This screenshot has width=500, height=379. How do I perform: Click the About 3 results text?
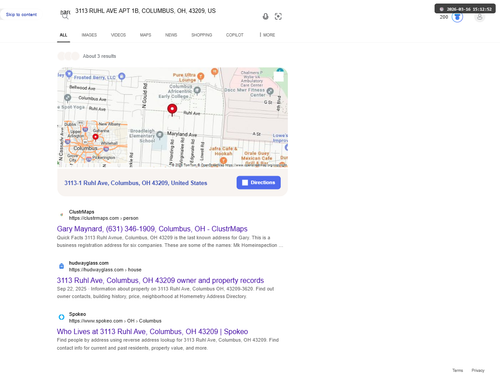click(99, 56)
